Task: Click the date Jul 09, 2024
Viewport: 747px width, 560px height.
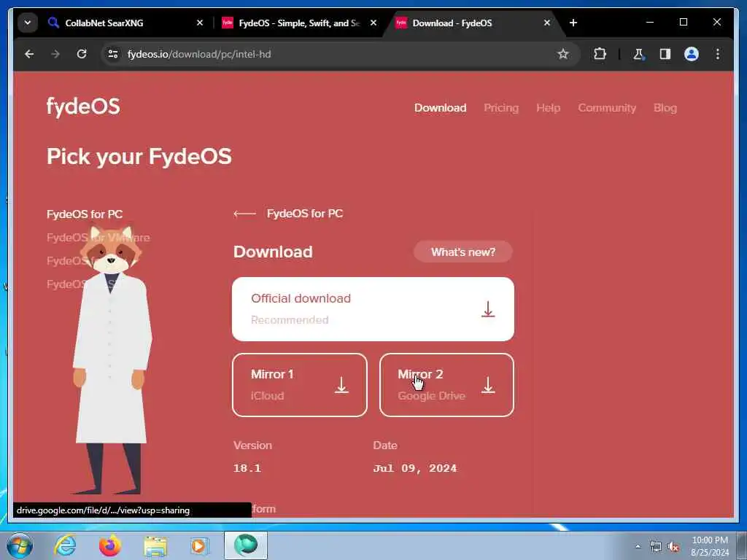Action: pos(415,468)
